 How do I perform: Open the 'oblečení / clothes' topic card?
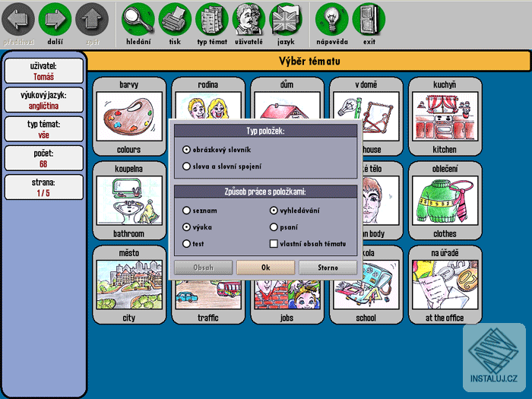[x=445, y=201]
